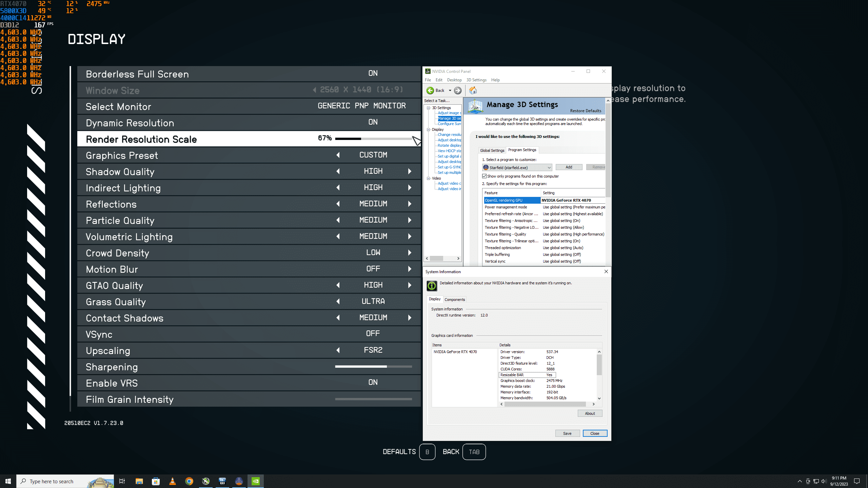Toggle Borderless Full Screen setting
Viewport: 868px width, 488px height.
(x=249, y=74)
